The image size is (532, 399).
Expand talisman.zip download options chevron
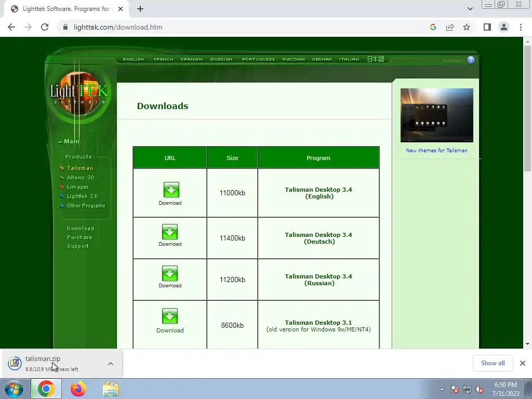pos(111,364)
